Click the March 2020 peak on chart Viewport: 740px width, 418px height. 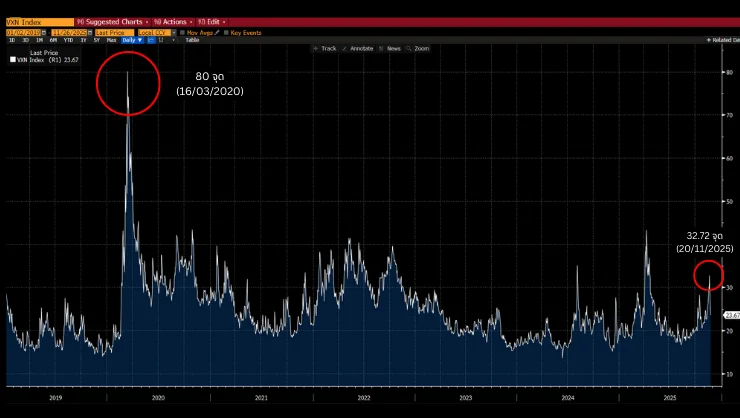127,72
